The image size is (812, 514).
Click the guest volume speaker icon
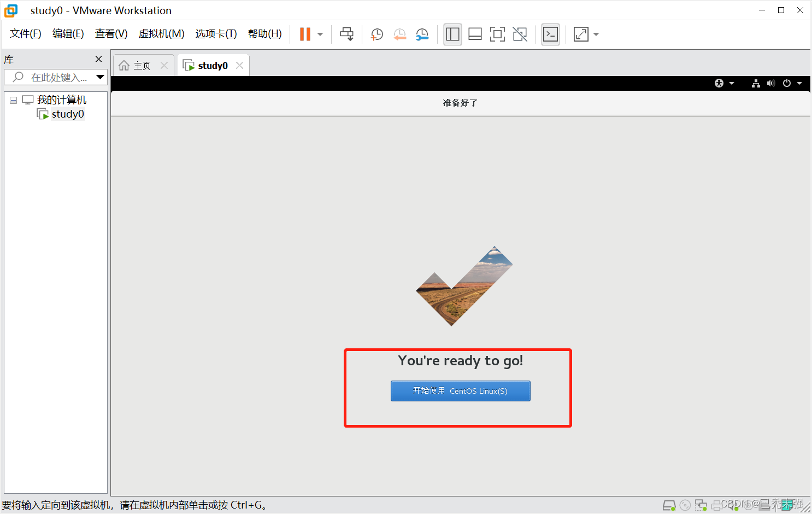pyautogui.click(x=771, y=83)
